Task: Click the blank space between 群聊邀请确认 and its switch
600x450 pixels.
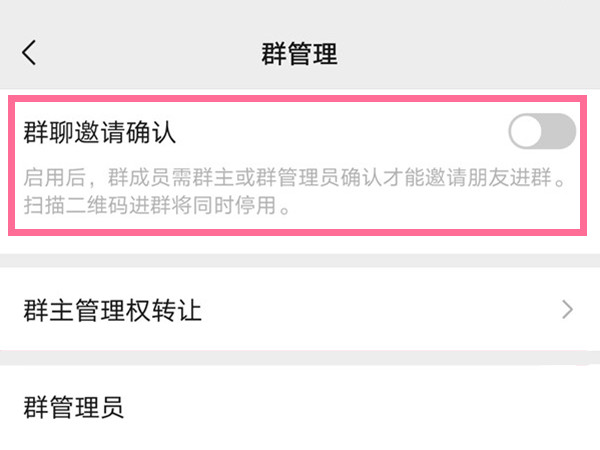Action: pos(341,132)
